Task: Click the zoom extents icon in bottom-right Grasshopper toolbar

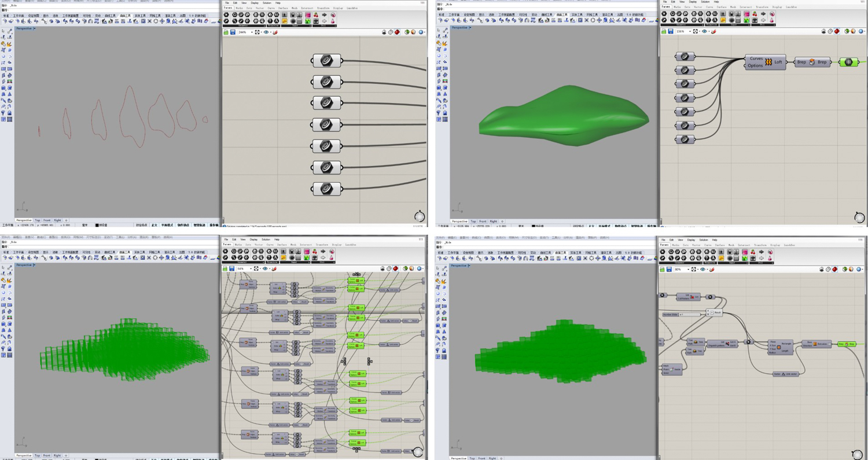Action: (693, 269)
